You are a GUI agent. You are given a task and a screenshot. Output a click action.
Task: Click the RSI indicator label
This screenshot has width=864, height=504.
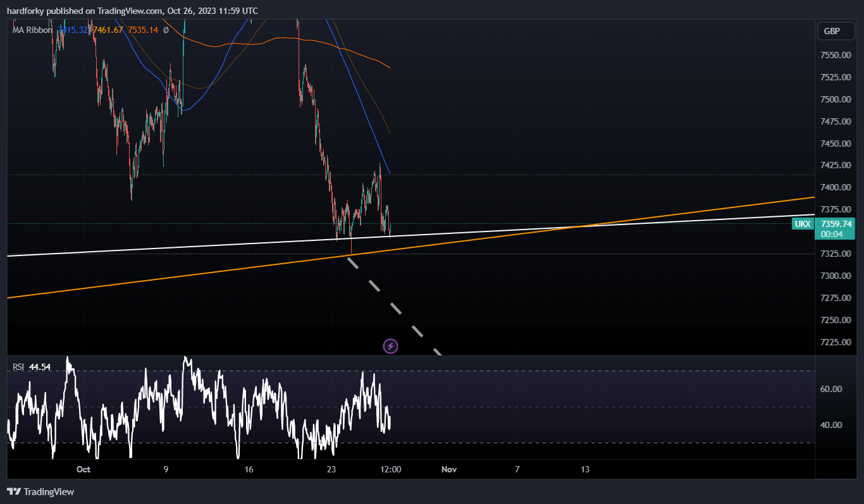coord(18,367)
